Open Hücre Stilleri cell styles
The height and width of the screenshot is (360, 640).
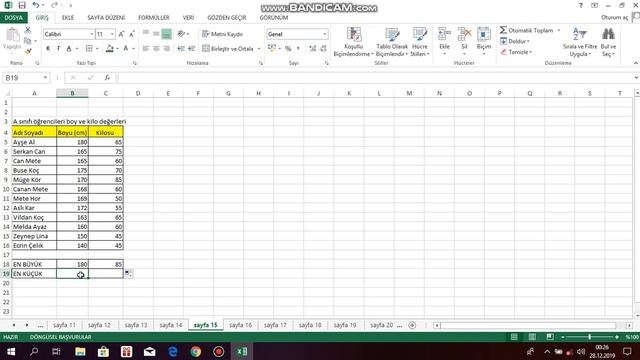click(420, 42)
